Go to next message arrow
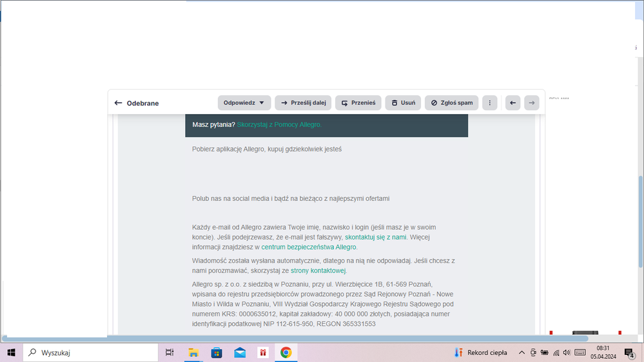Viewport: 644px width, 362px height. pyautogui.click(x=531, y=102)
